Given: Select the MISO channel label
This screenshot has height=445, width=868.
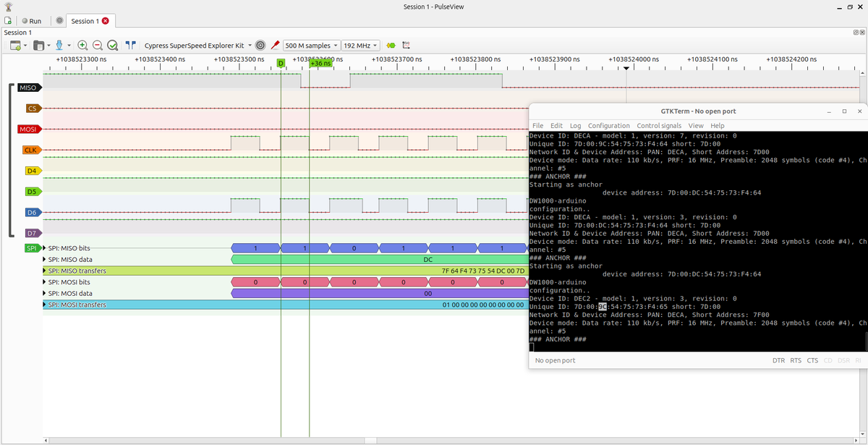Looking at the screenshot, I should (x=28, y=88).
